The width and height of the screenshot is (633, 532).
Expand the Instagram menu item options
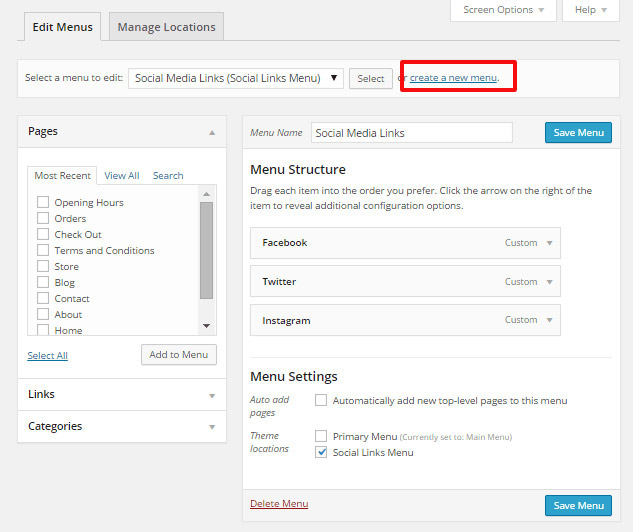click(549, 320)
